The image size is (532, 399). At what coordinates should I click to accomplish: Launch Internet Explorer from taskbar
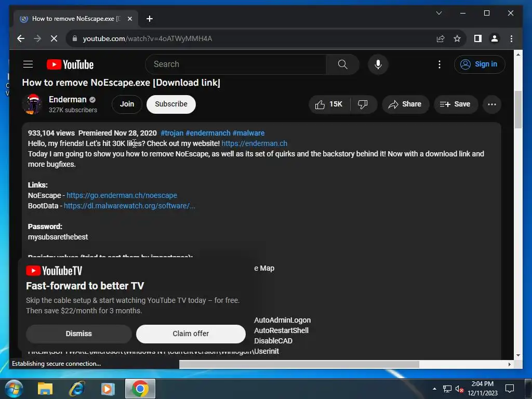77,389
